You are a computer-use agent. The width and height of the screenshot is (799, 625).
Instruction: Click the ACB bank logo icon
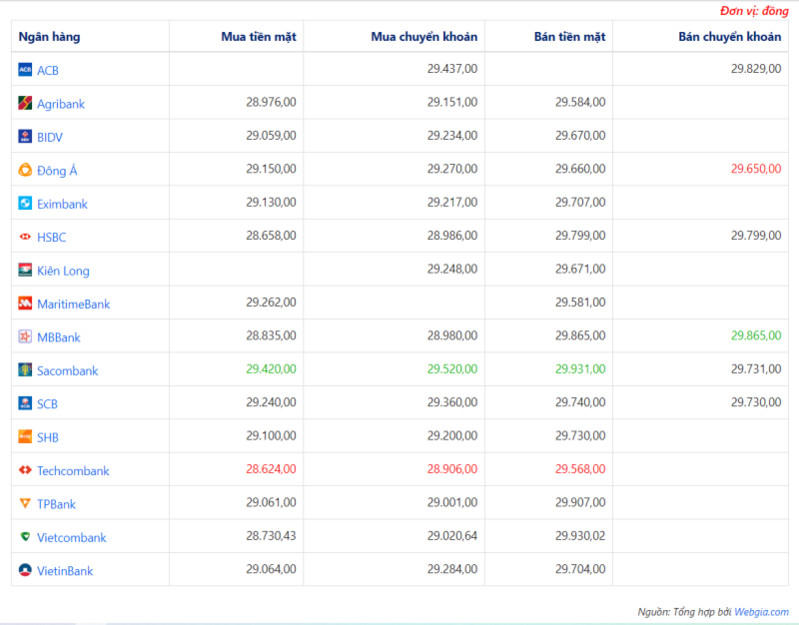(x=25, y=70)
